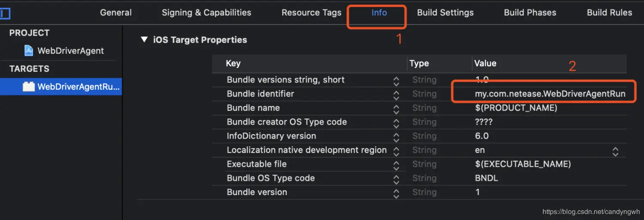This screenshot has width=644, height=220.
Task: Open the Signing & Capabilities tab
Action: point(206,13)
